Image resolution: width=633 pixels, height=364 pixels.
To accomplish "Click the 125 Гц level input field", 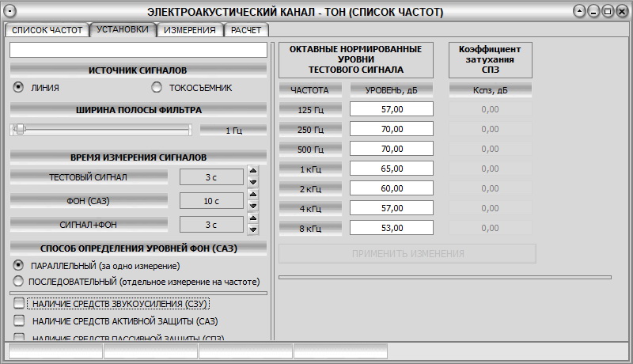I will click(x=392, y=109).
